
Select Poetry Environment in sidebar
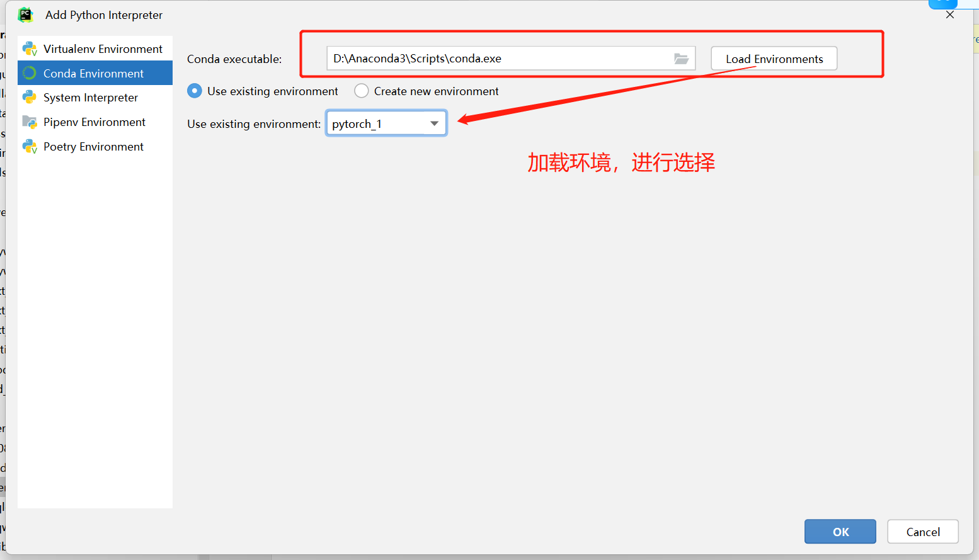(95, 147)
